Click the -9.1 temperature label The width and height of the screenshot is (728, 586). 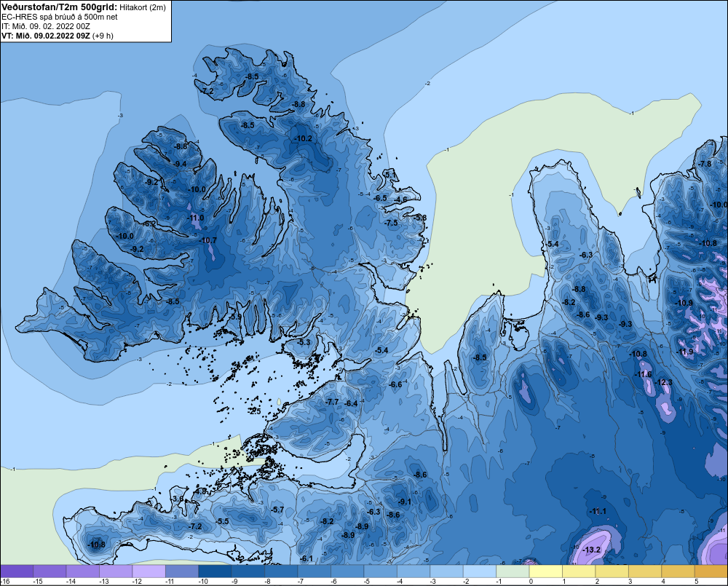click(x=404, y=502)
